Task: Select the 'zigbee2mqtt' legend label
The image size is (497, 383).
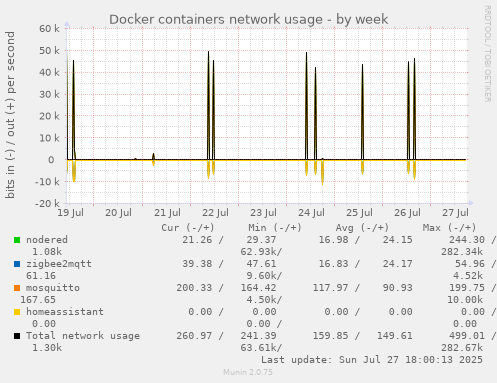Action: 59,264
